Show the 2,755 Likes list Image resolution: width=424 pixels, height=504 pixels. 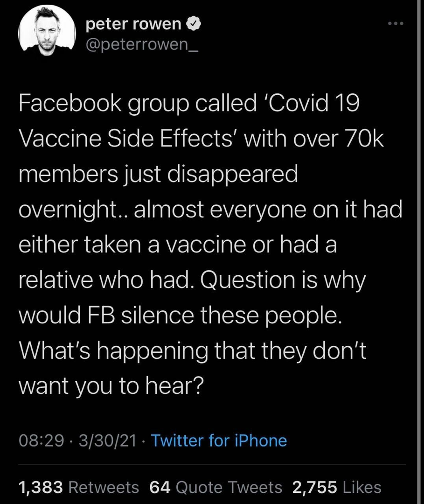click(337, 487)
